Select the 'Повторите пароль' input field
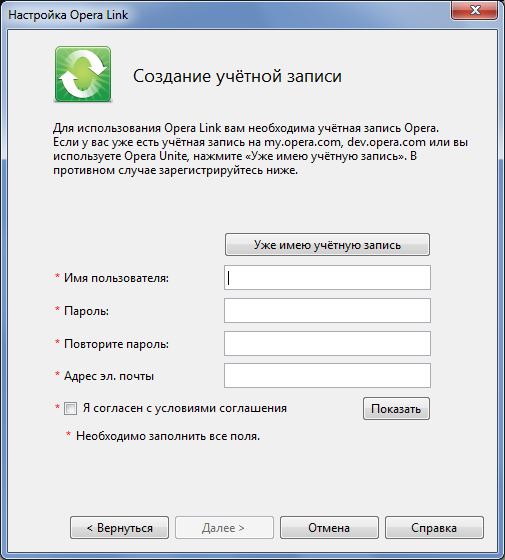505x560 pixels. 327,344
